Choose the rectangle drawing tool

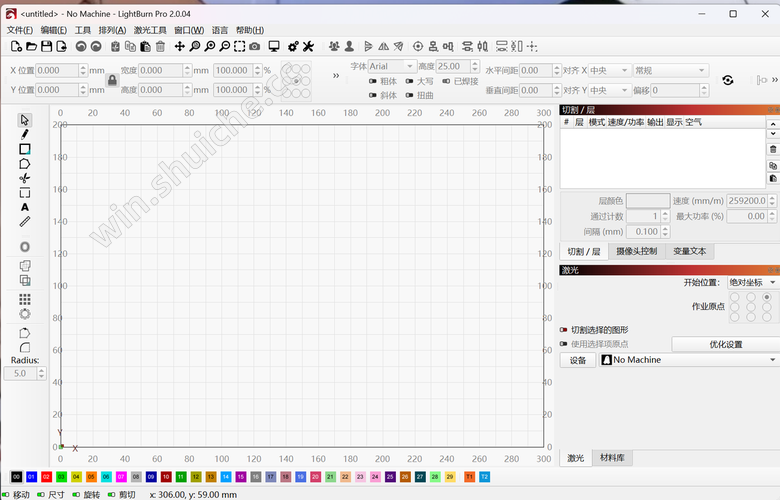(25, 149)
